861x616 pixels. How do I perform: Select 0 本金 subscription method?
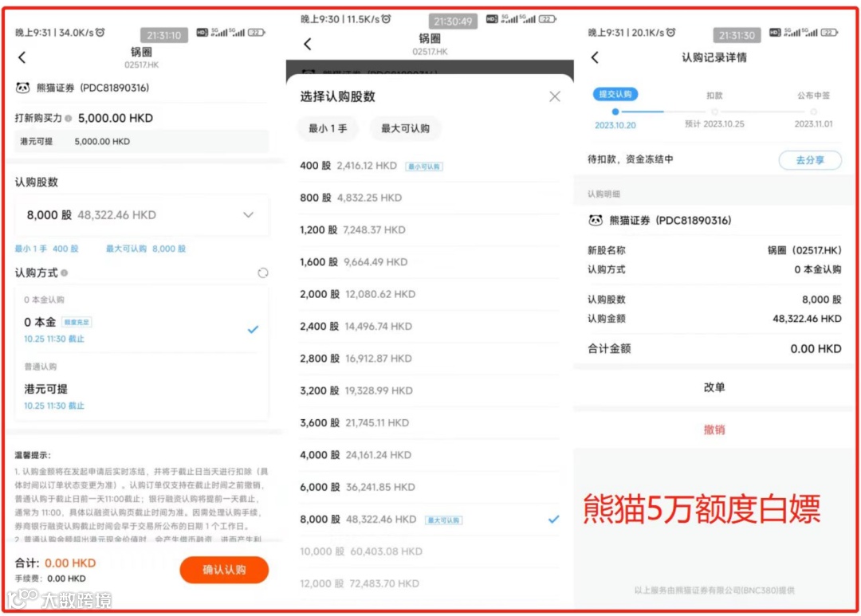(x=142, y=329)
